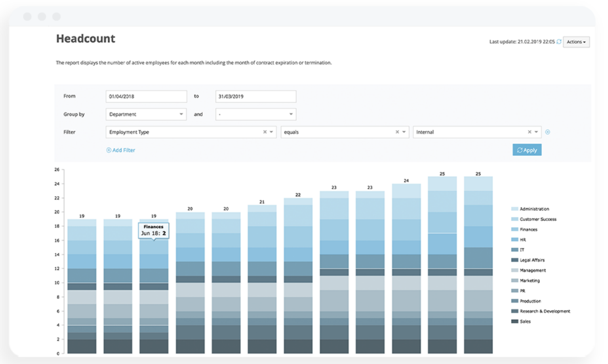Clear the Internal filter value

[530, 132]
